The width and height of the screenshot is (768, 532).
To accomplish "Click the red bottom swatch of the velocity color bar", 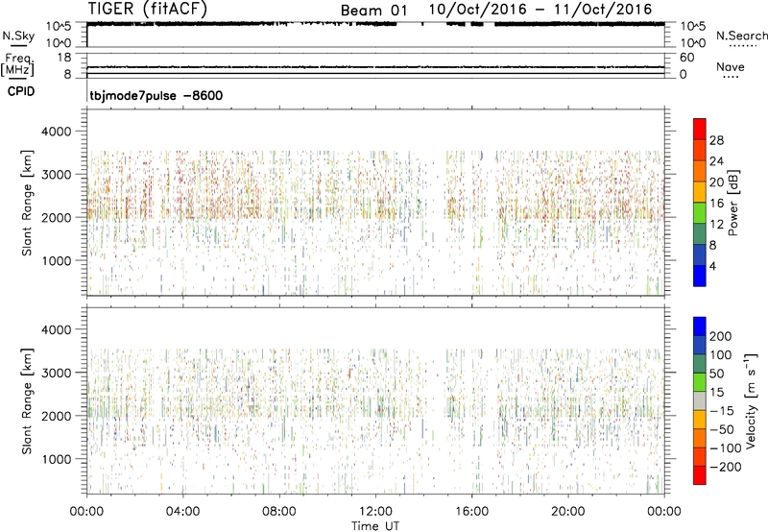I will pos(700,475).
